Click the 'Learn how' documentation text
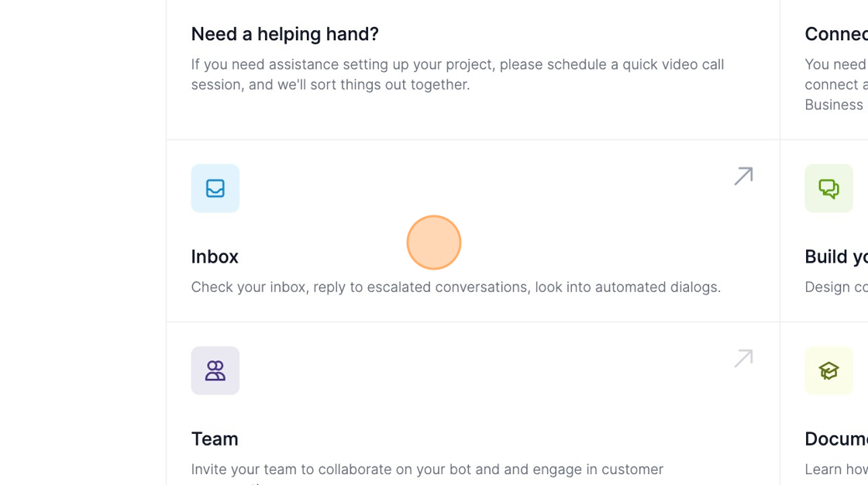The height and width of the screenshot is (485, 868). click(x=836, y=470)
